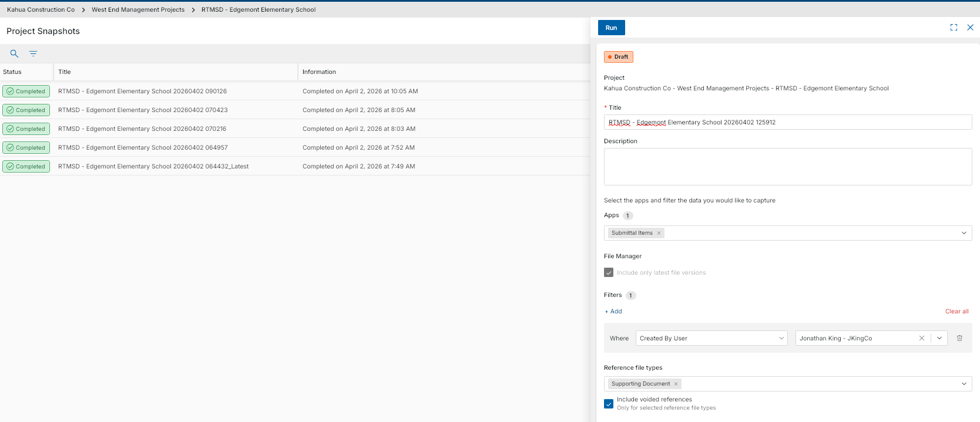Expand the snapshot panel to full screen
Viewport: 980px width, 422px height.
954,28
